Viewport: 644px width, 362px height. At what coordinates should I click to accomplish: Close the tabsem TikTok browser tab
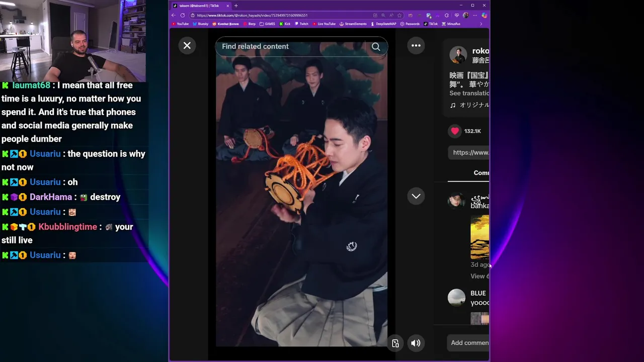tap(227, 6)
